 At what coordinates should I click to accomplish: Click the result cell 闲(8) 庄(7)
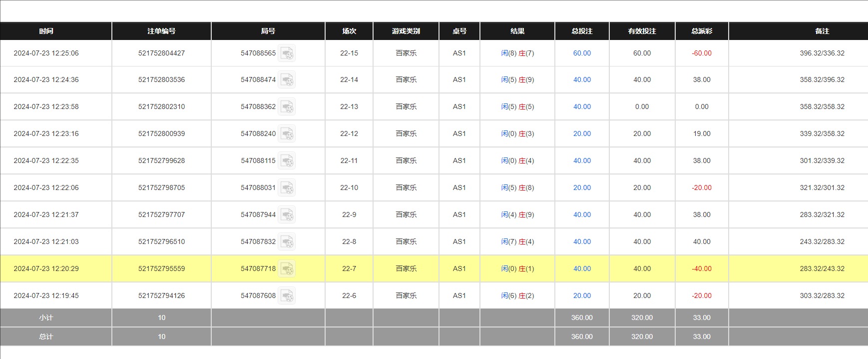coord(517,53)
